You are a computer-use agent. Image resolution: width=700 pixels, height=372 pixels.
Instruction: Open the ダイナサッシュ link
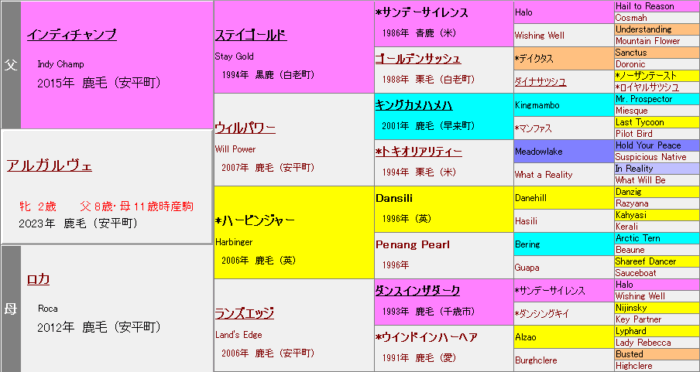(x=540, y=82)
